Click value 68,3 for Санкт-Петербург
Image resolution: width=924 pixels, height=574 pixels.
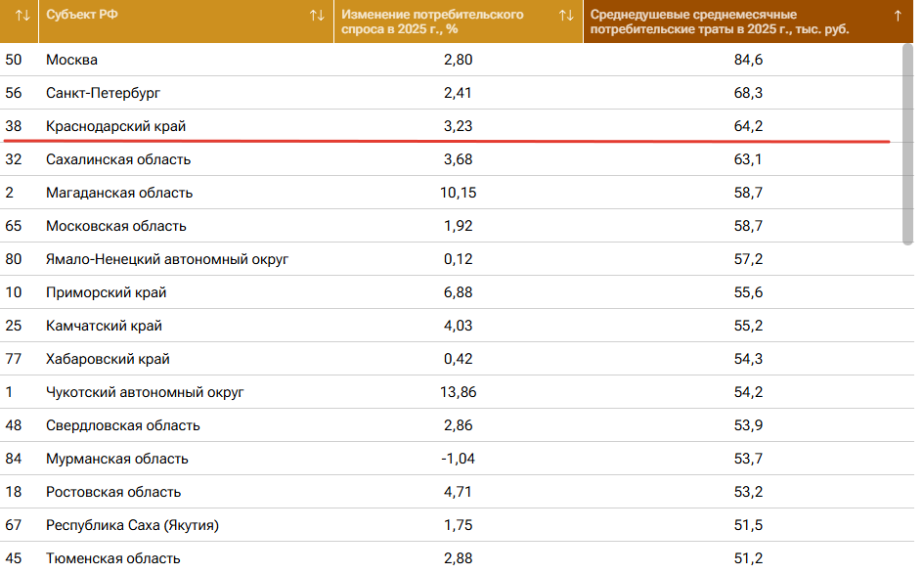click(x=748, y=93)
